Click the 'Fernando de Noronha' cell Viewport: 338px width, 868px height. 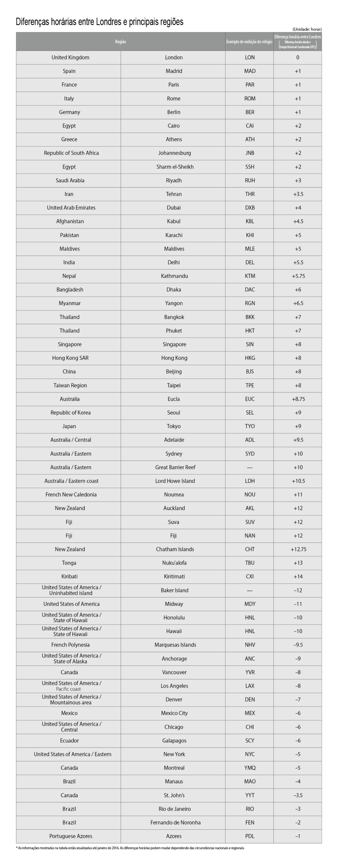(175, 823)
